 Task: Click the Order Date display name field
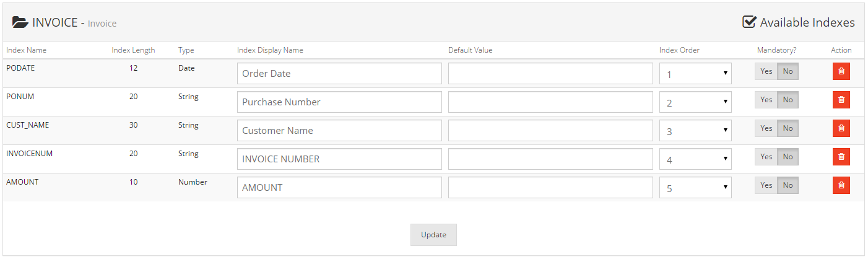[x=339, y=73]
